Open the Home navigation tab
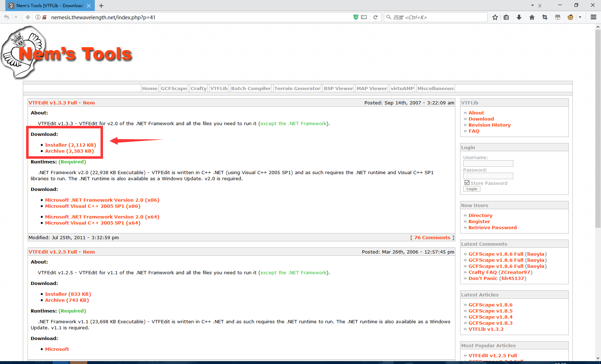 point(150,88)
